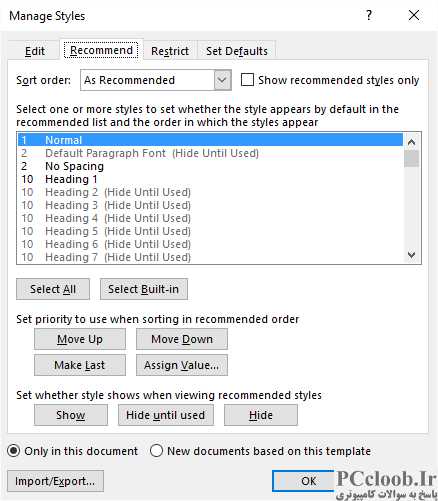The width and height of the screenshot is (438, 501).
Task: Choose New documents based on this template
Action: coord(156,451)
